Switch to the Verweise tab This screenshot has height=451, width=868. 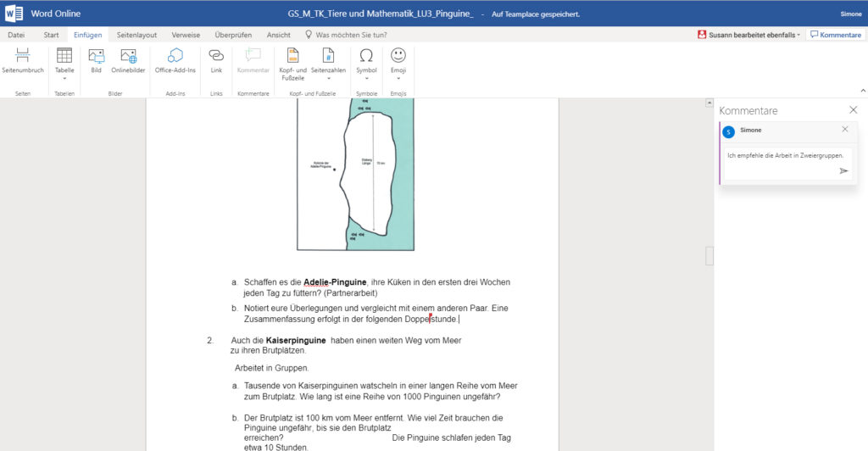(186, 34)
